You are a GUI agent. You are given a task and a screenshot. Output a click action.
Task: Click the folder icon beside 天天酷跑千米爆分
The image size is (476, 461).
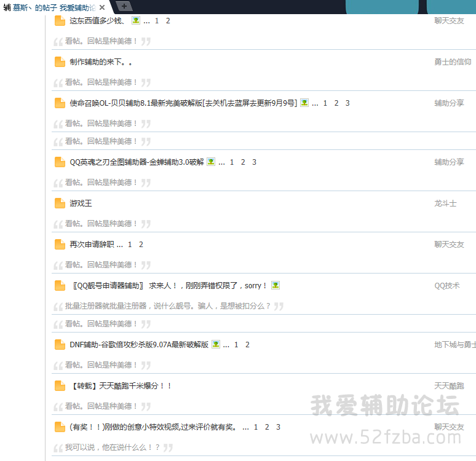[x=60, y=386]
